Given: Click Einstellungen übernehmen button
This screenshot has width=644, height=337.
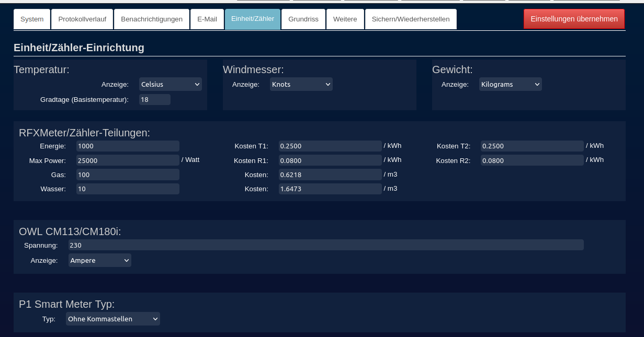Looking at the screenshot, I should point(574,19).
